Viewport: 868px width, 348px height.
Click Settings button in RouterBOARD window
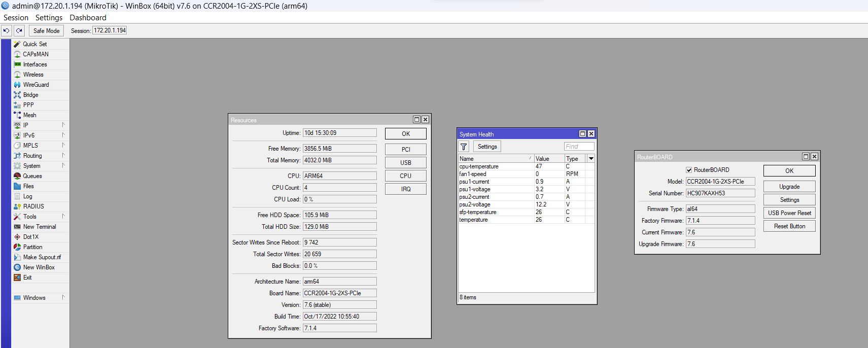coord(789,200)
